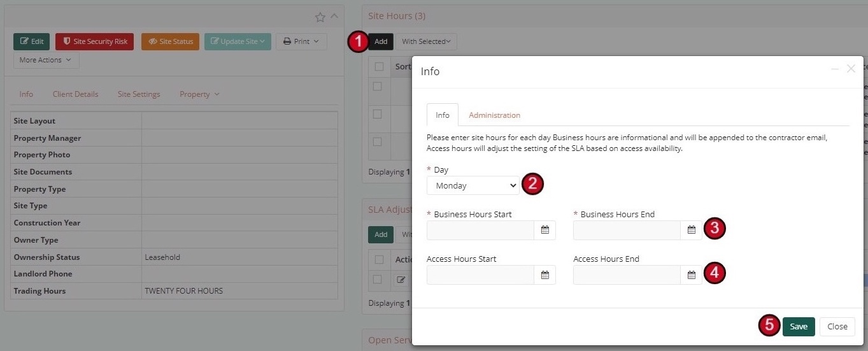The height and width of the screenshot is (351, 868).
Task: Collapse the site panel with chevron-up icon
Action: (x=335, y=17)
